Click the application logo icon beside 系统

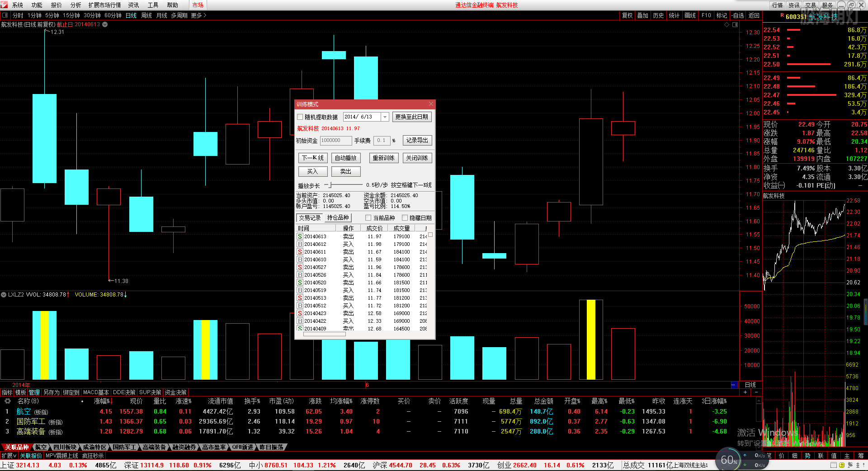coord(5,5)
